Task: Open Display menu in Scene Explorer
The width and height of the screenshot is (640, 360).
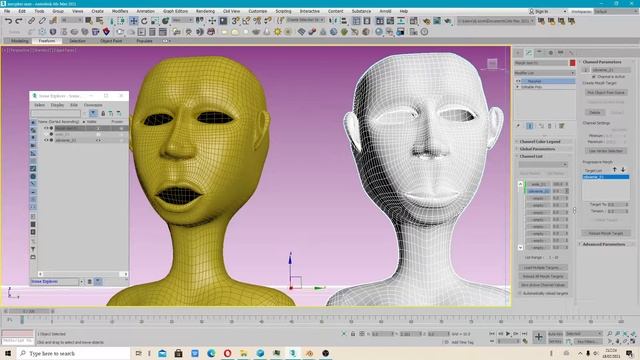Action: tap(57, 105)
